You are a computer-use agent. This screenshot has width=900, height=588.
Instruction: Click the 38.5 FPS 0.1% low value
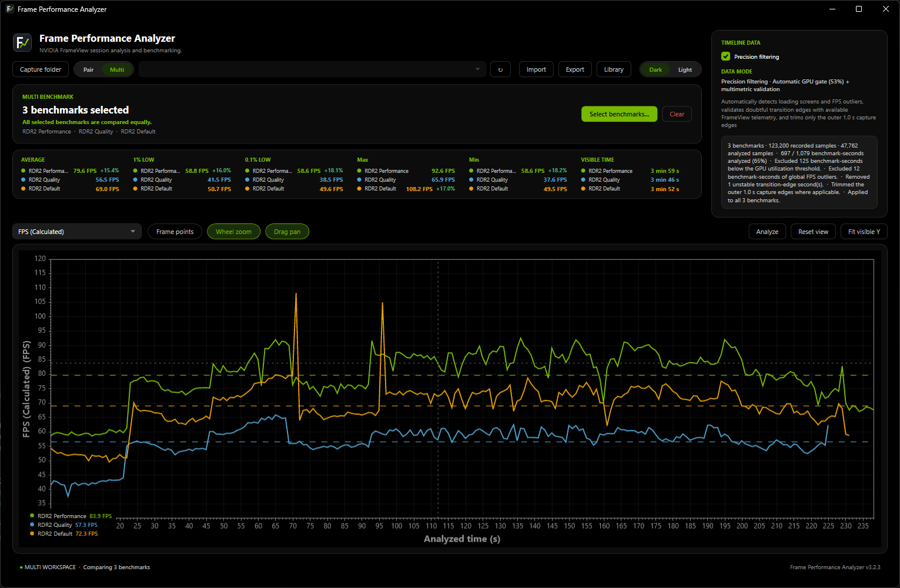pos(331,180)
